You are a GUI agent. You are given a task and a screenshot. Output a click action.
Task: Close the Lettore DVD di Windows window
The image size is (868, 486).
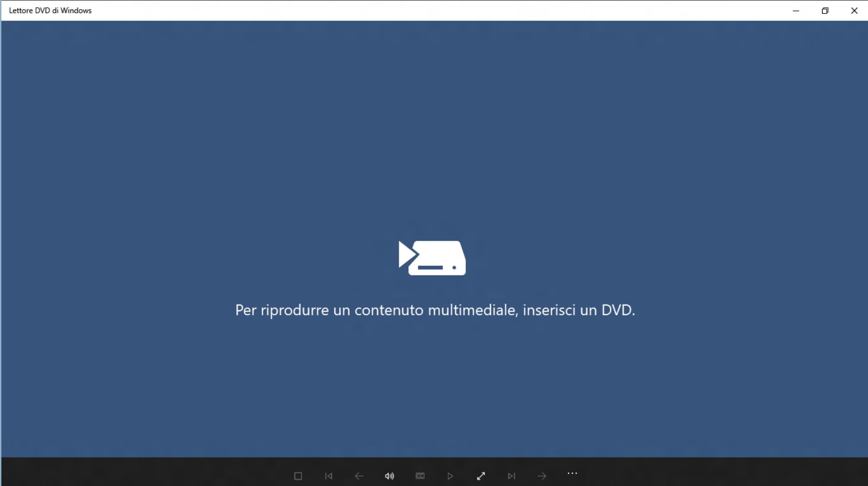tap(854, 10)
